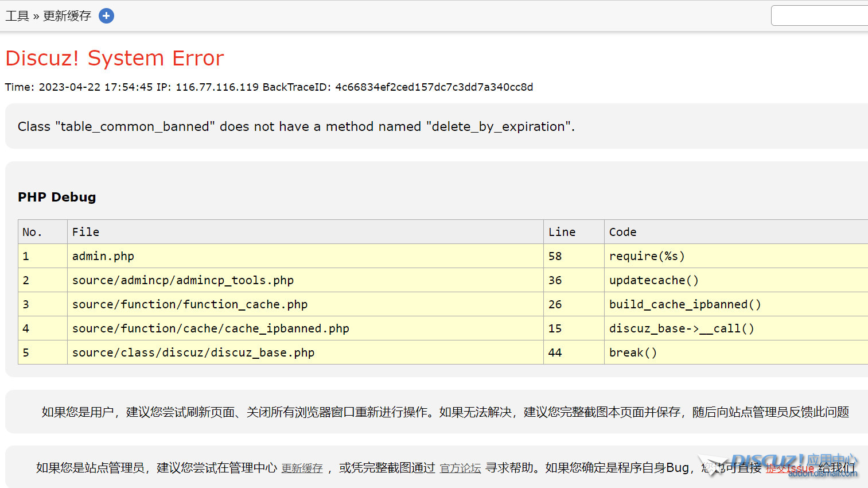The width and height of the screenshot is (868, 488).
Task: Open the 官方论坛 link
Action: [460, 468]
